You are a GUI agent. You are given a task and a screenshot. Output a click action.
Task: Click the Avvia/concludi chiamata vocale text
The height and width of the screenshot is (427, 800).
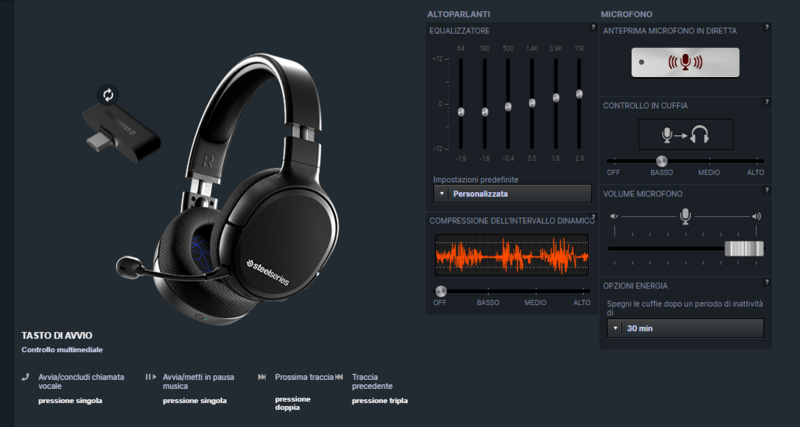tap(81, 382)
